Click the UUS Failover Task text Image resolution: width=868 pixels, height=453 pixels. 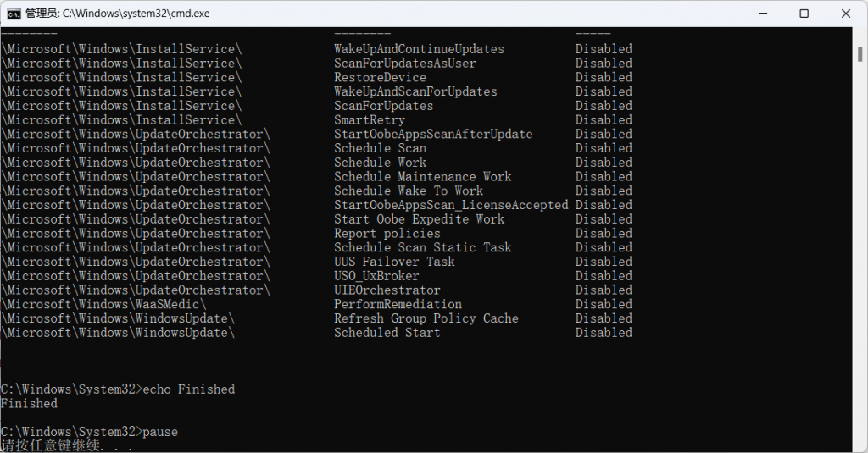click(x=394, y=262)
